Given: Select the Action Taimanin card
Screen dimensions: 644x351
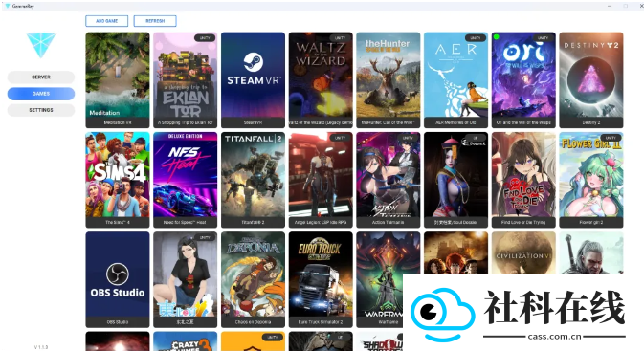Looking at the screenshot, I should pyautogui.click(x=389, y=180).
